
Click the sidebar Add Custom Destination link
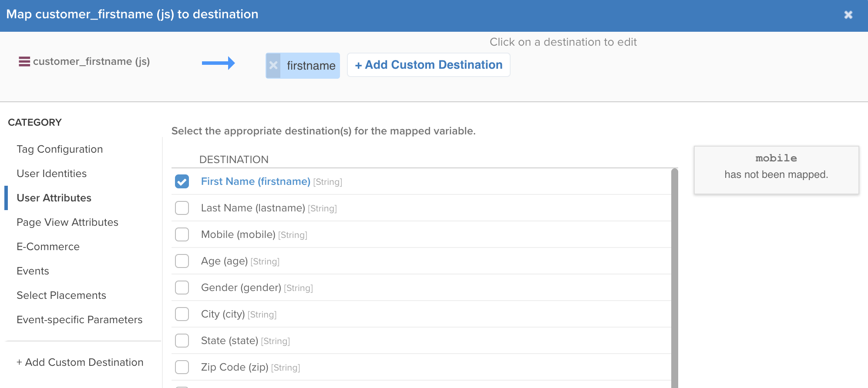pos(80,362)
